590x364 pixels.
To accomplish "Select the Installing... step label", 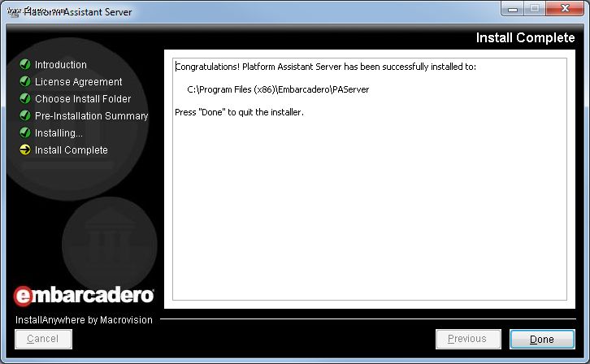I will point(59,133).
